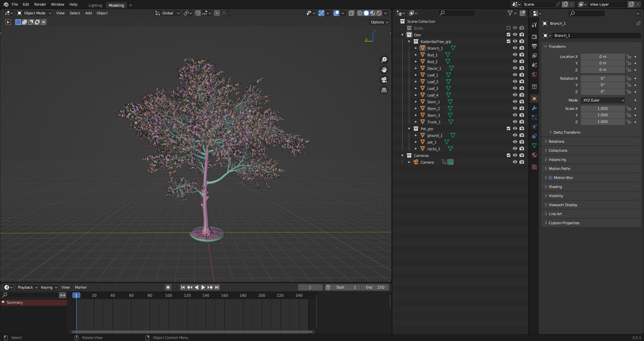This screenshot has height=341, width=644.
Task: Open the File menu
Action: (15, 4)
